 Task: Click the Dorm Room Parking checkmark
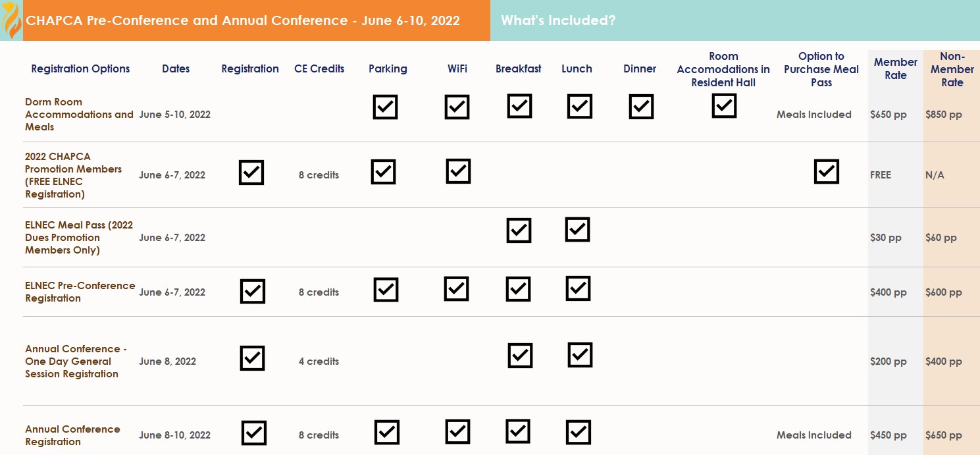point(386,107)
